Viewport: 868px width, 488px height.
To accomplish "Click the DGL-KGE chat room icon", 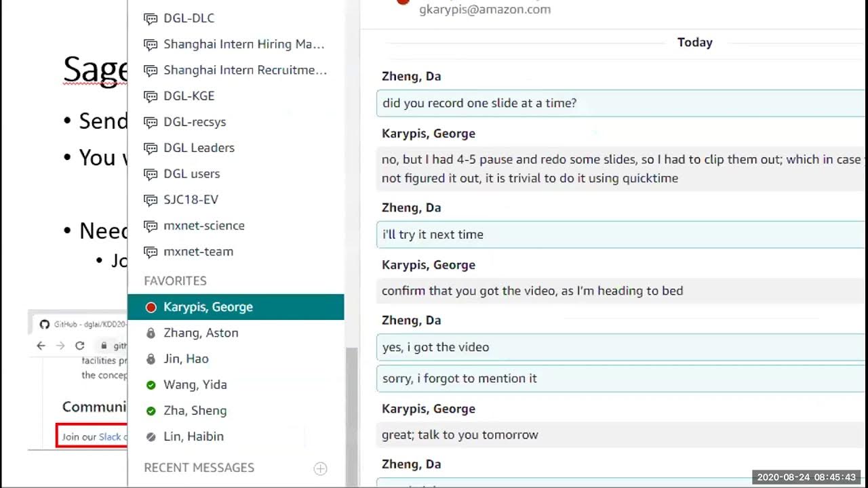I will click(x=151, y=96).
